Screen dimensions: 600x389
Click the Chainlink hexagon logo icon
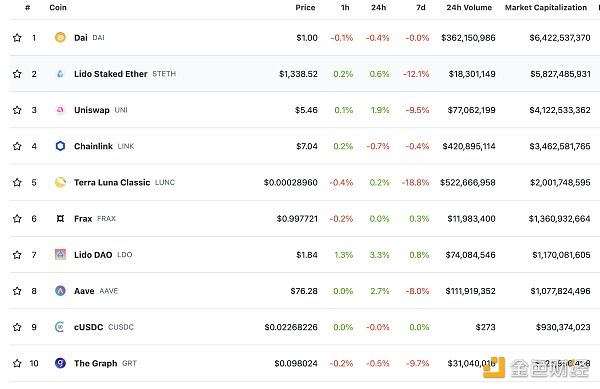click(60, 146)
